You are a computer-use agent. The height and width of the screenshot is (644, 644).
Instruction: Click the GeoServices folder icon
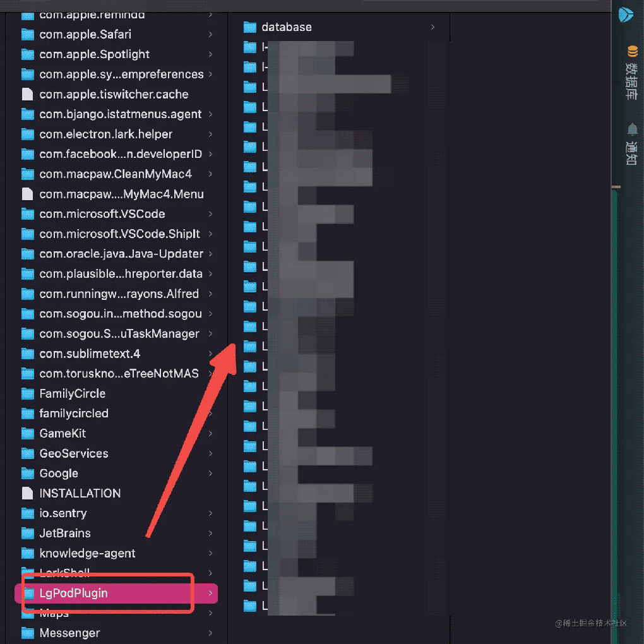[28, 453]
